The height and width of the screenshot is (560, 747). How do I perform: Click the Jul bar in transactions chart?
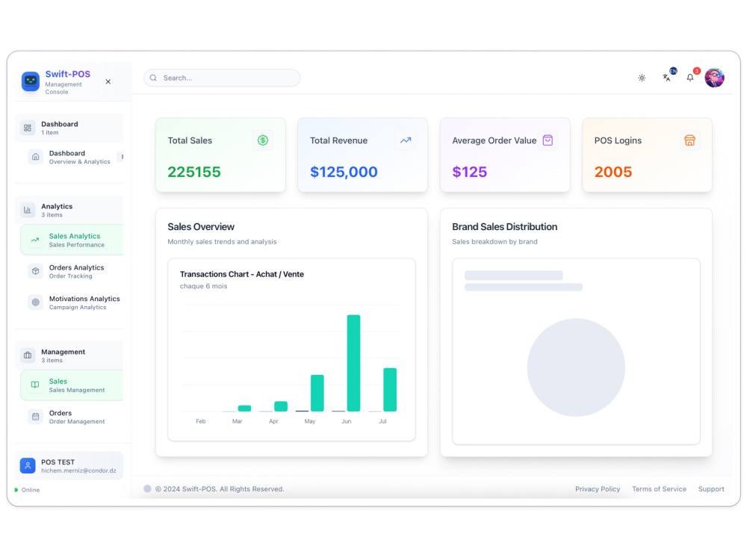pos(390,390)
